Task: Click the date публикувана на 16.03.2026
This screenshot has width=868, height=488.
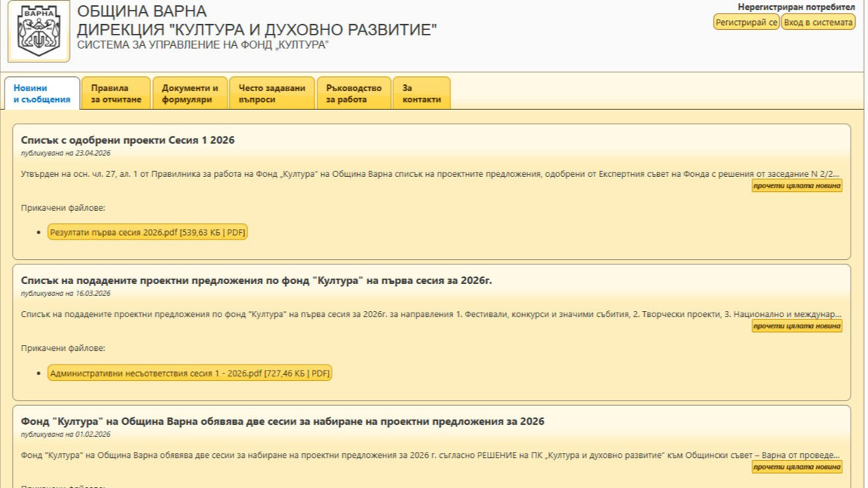Action: click(x=66, y=294)
